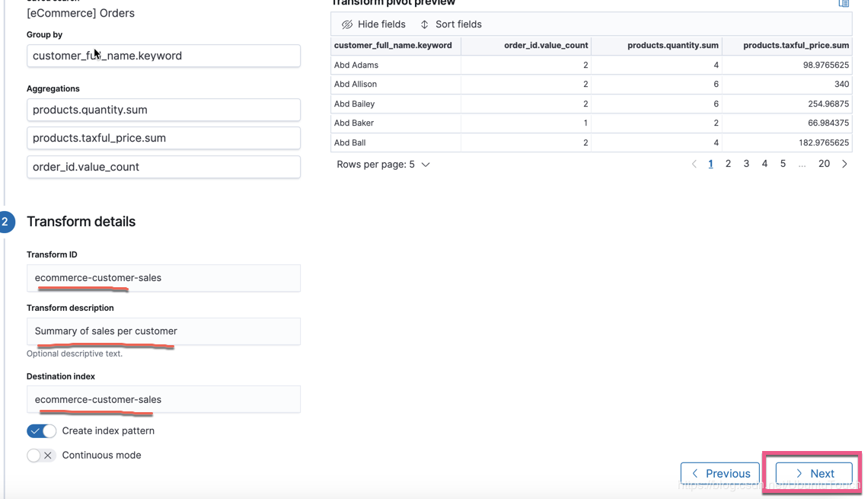Click the products.quantity.sum aggregation field

[163, 110]
